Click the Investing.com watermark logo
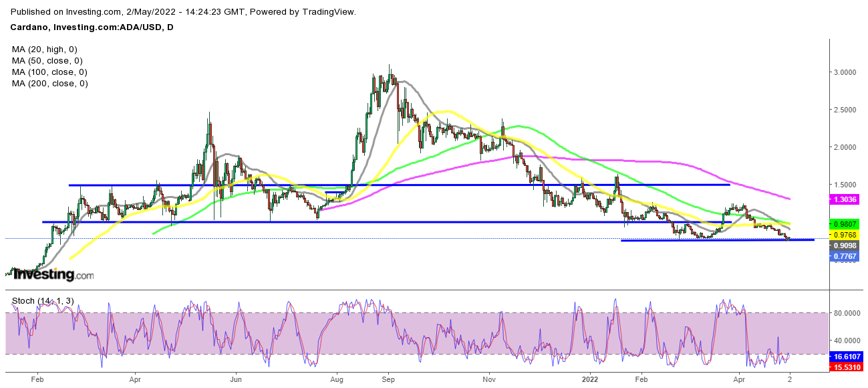The height and width of the screenshot is (388, 868). (53, 274)
